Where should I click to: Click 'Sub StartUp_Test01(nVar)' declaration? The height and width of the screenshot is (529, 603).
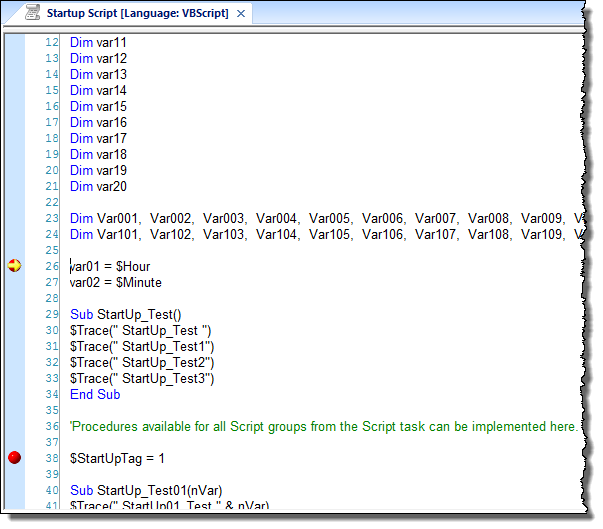click(146, 491)
